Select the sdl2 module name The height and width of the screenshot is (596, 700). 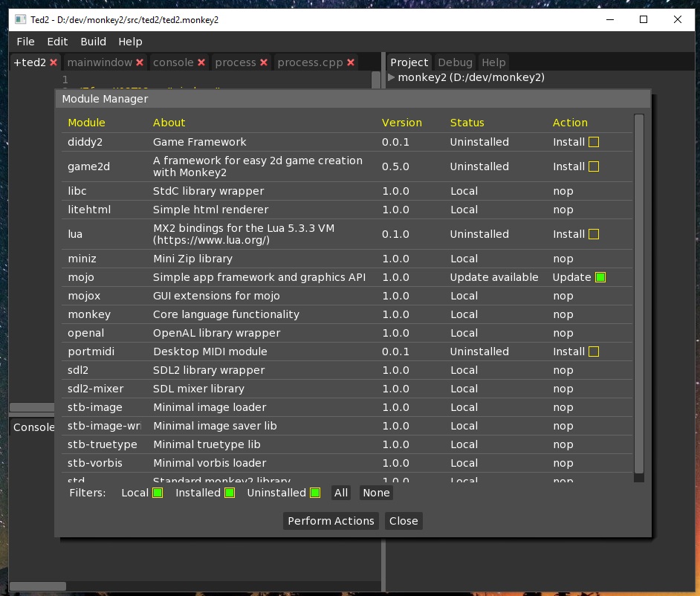click(78, 370)
